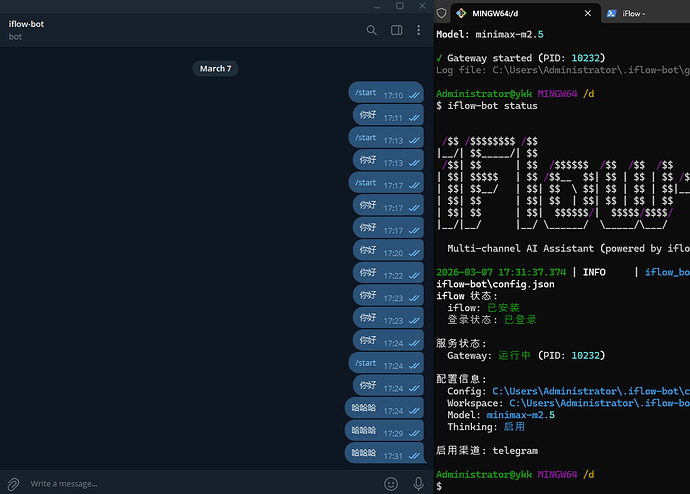Click the '登录状态: 已登录' line
The width and height of the screenshot is (690, 494).
pos(492,320)
